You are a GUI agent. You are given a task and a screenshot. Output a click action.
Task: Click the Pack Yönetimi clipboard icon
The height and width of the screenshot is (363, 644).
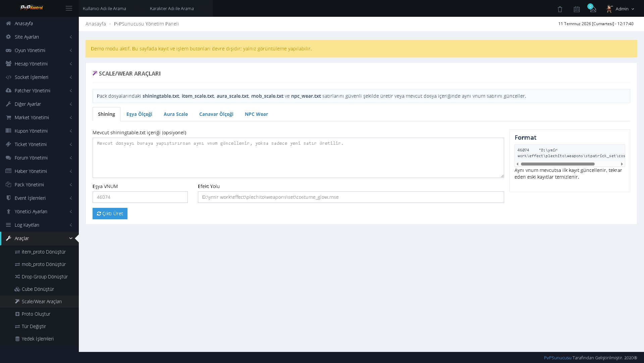[8, 185]
